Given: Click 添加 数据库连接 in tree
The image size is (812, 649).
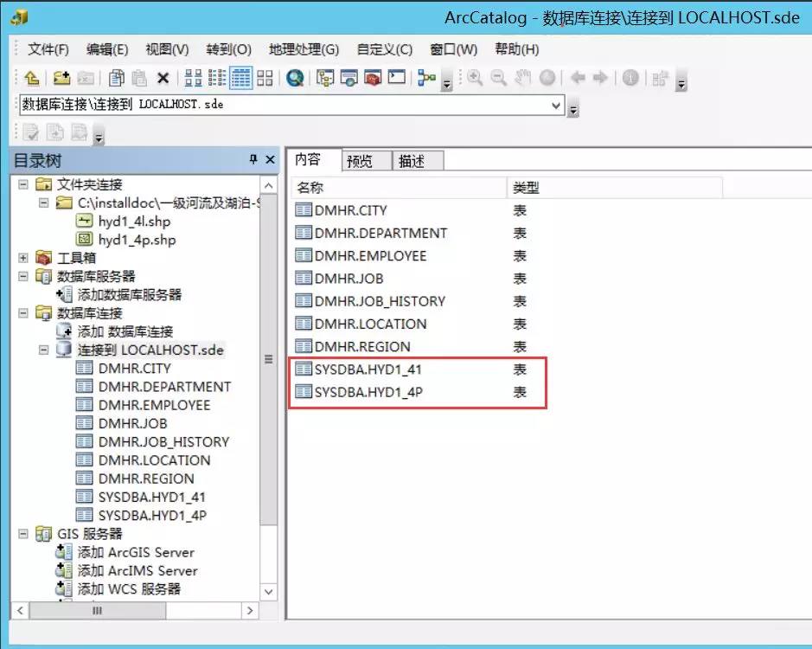Looking at the screenshot, I should point(125,331).
